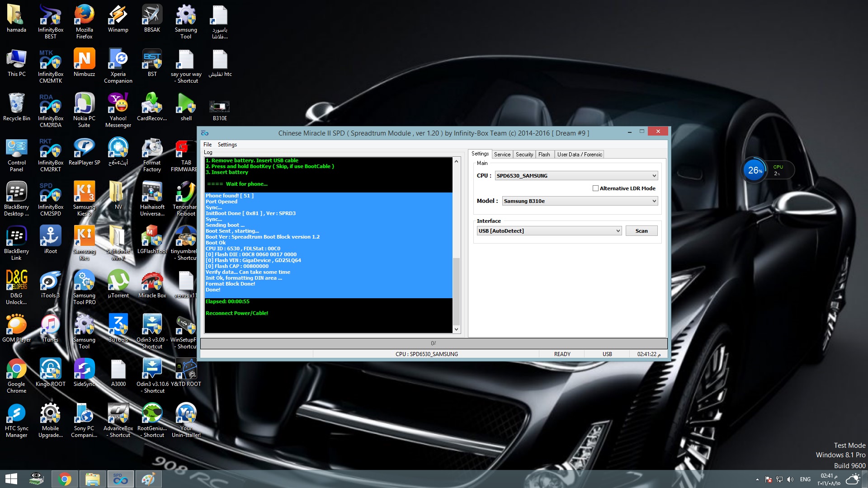Screen dimensions: 868x488
Task: Open Nimbuzz desktop icon
Action: pos(85,62)
